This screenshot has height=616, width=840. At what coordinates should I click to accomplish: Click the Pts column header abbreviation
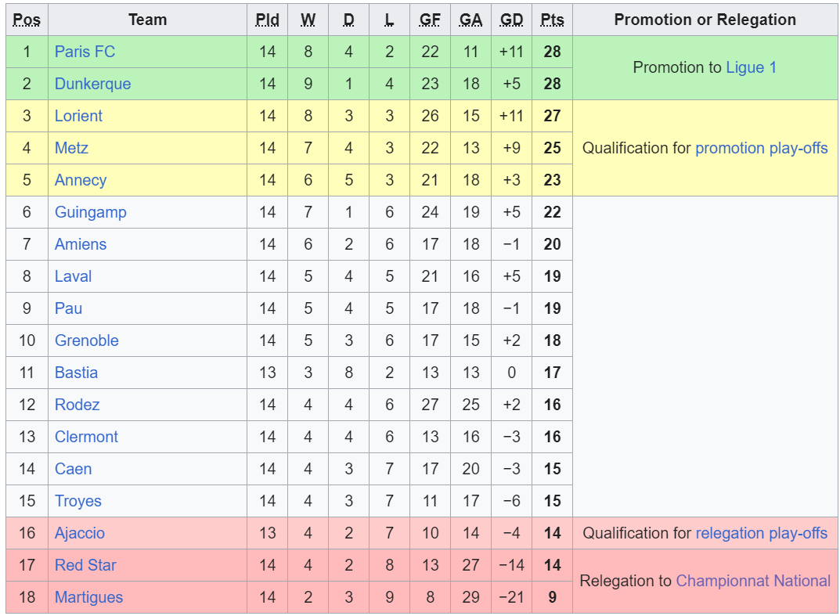pyautogui.click(x=552, y=20)
